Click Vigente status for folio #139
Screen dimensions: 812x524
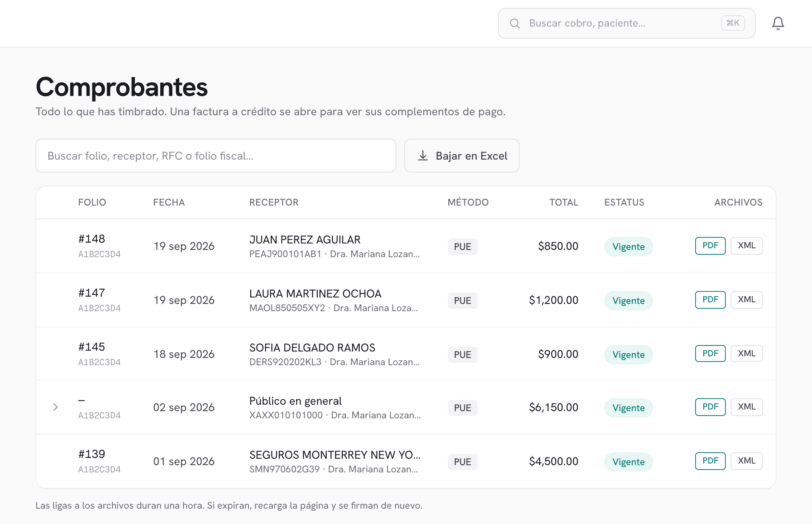628,462
